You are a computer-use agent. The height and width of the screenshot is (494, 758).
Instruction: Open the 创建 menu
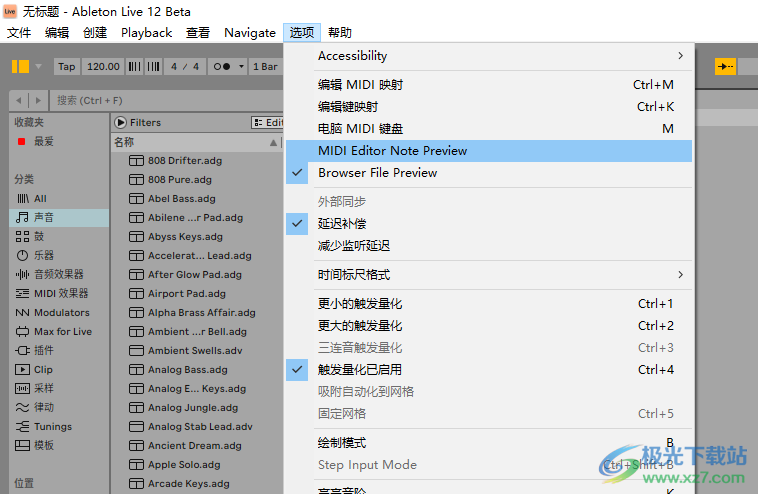[95, 33]
